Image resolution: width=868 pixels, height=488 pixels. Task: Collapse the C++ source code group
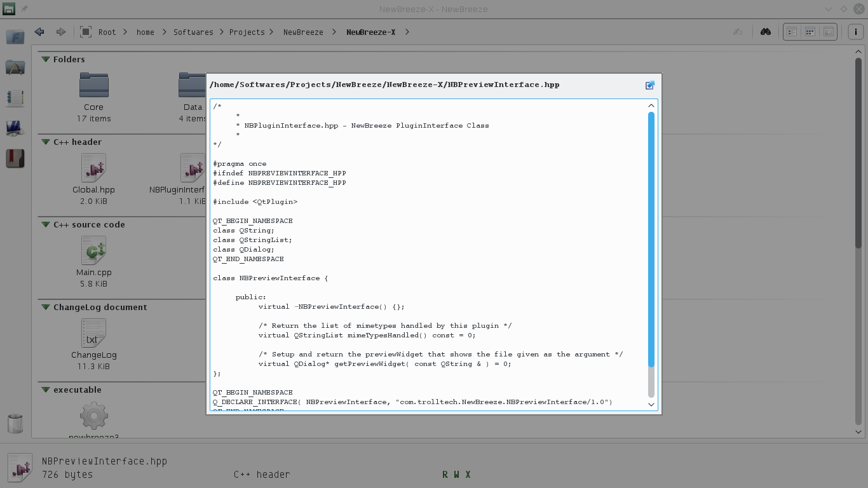[x=46, y=224]
